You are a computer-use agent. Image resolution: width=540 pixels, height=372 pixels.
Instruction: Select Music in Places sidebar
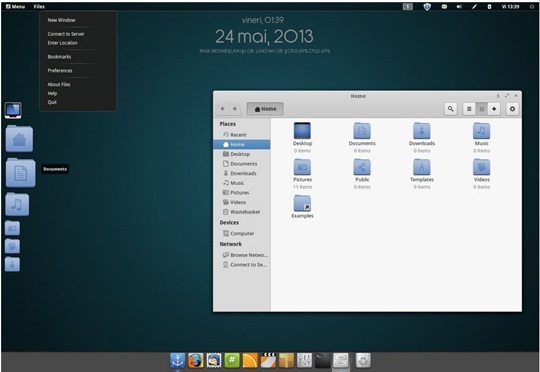[x=241, y=183]
